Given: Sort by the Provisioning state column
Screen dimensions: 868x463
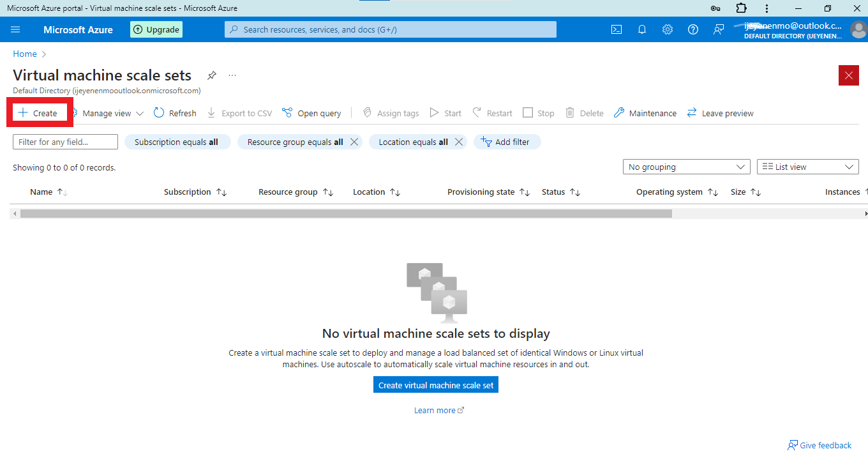Looking at the screenshot, I should point(488,192).
